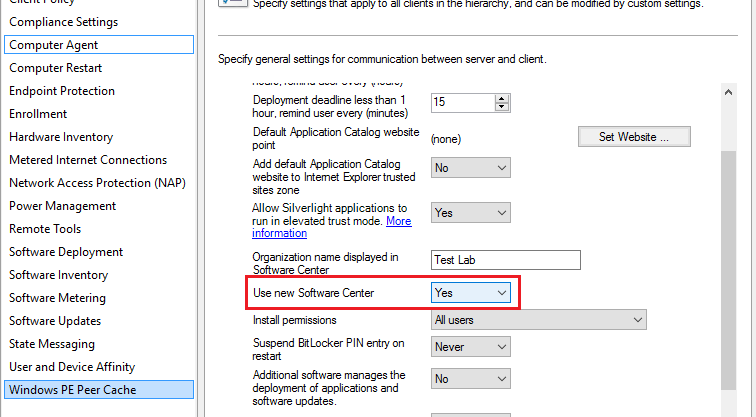756x417 pixels.
Task: Select Power Management category
Action: [62, 206]
